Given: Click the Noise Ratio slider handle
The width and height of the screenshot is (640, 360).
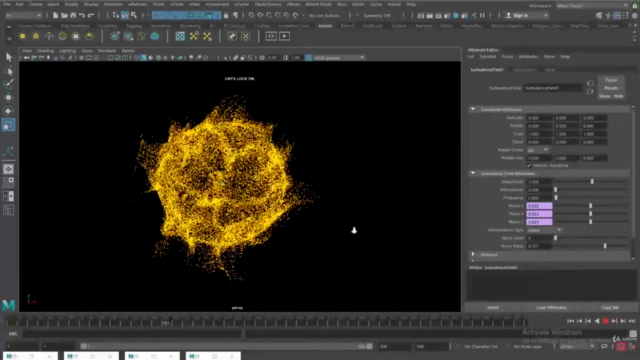Looking at the screenshot, I should [605, 246].
